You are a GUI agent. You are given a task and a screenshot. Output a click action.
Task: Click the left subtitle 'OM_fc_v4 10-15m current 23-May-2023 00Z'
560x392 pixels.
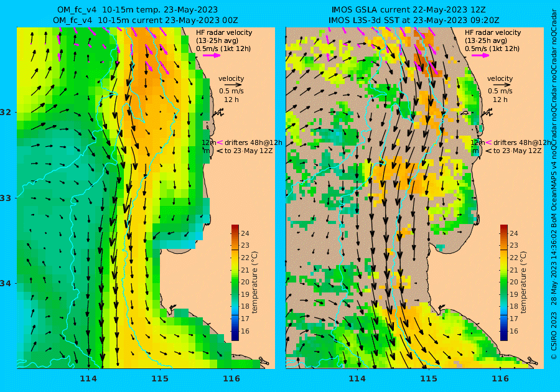146,21
